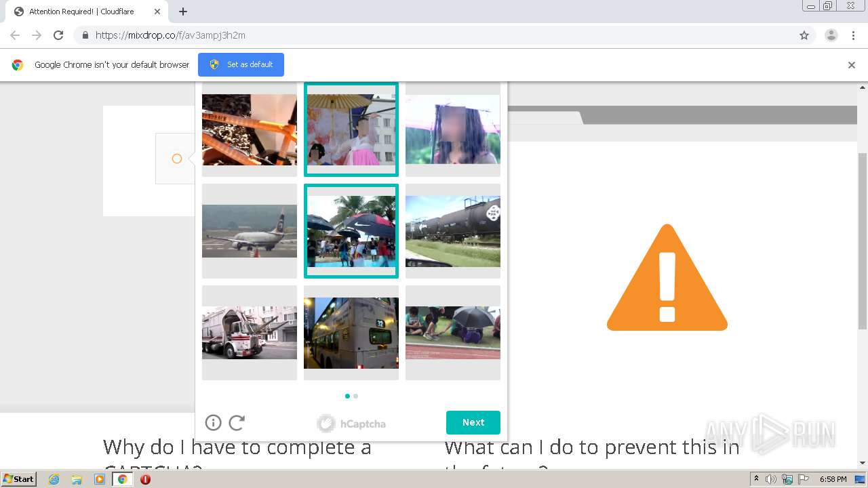The image size is (868, 488).
Task: Deselect the pink dress parasol image tile
Action: point(351,129)
